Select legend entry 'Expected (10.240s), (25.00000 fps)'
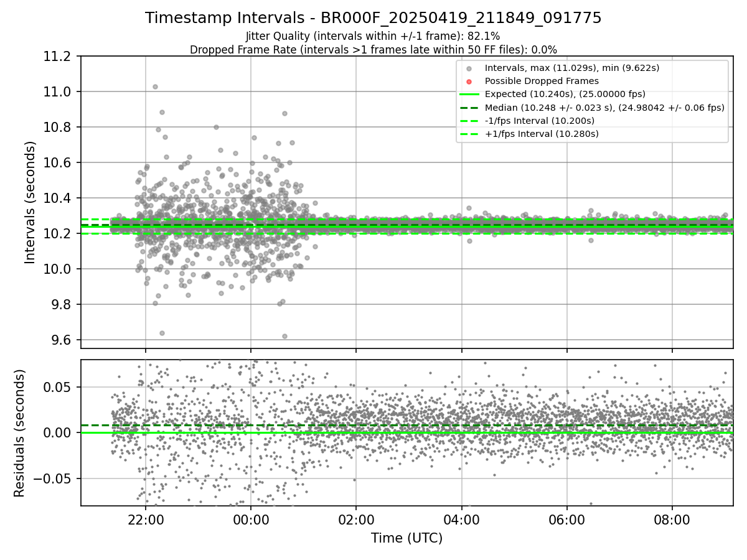 [x=565, y=94]
